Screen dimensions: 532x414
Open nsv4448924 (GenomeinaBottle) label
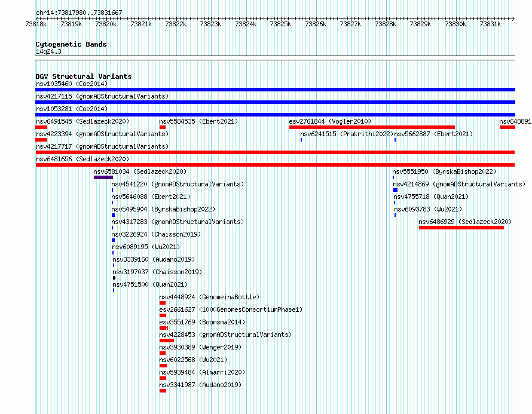coord(209,297)
